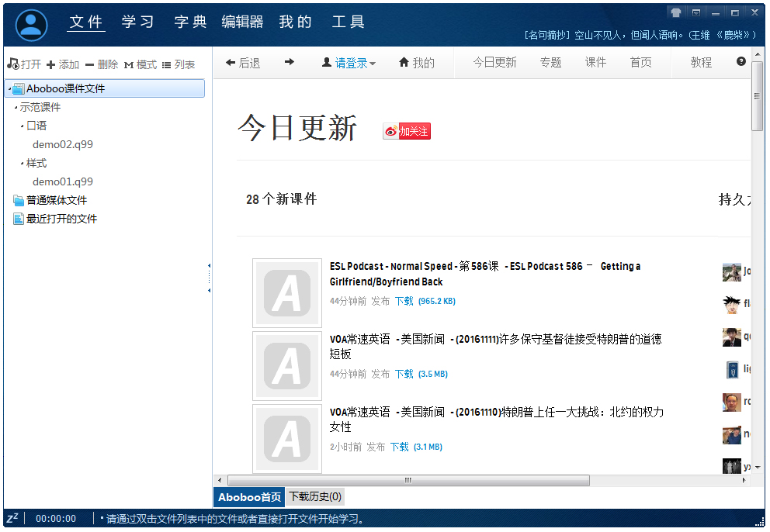
Task: Select demo02.q99 file
Action: (62, 144)
